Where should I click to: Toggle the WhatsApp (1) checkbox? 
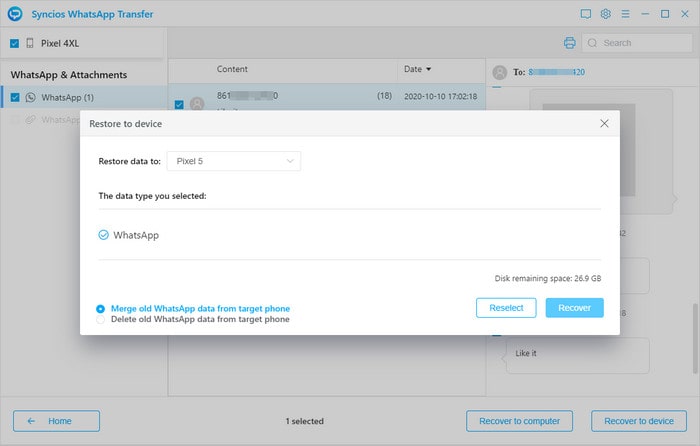(x=15, y=97)
